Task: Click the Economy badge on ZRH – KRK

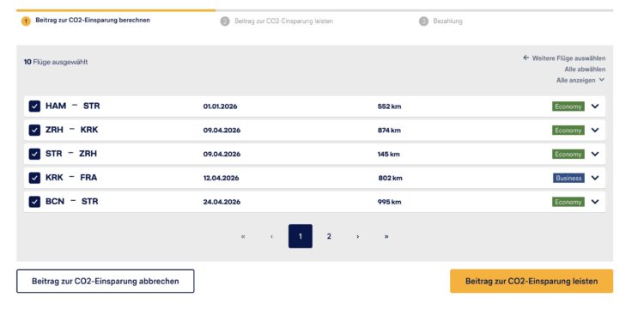Action: (x=568, y=131)
